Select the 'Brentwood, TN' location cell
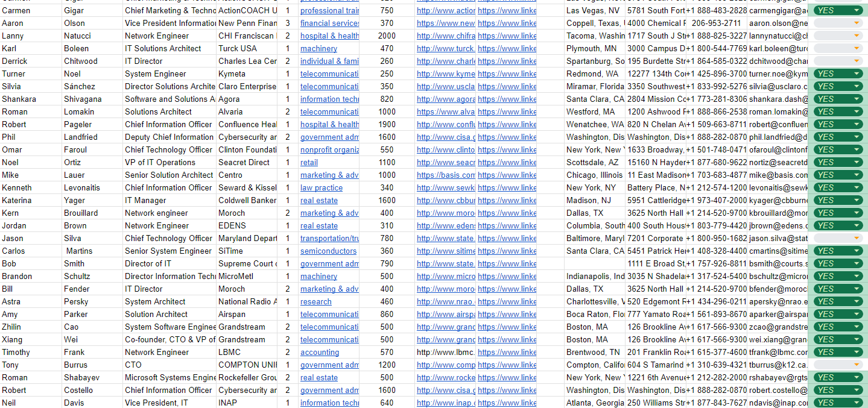The height and width of the screenshot is (408, 868). (595, 352)
